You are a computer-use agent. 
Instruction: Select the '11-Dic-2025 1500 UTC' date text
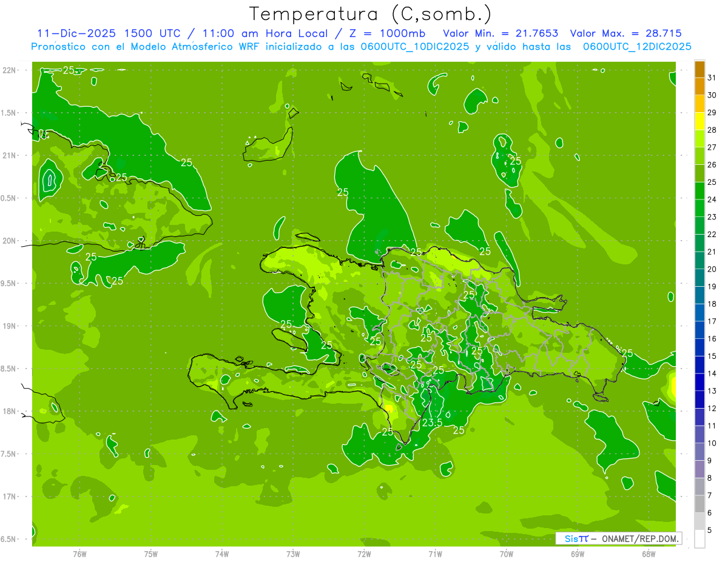pos(109,33)
